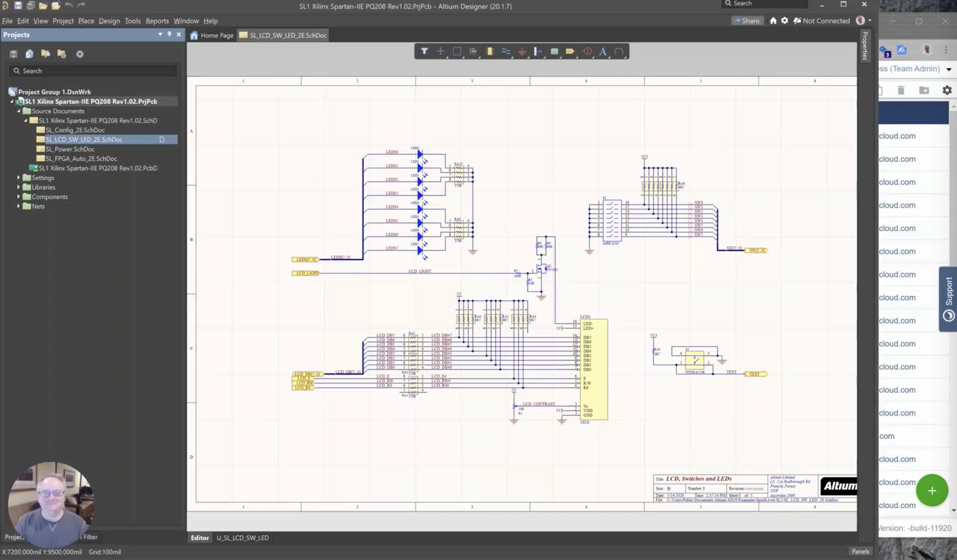
Task: Click the Projects panel save icon
Action: tap(14, 54)
